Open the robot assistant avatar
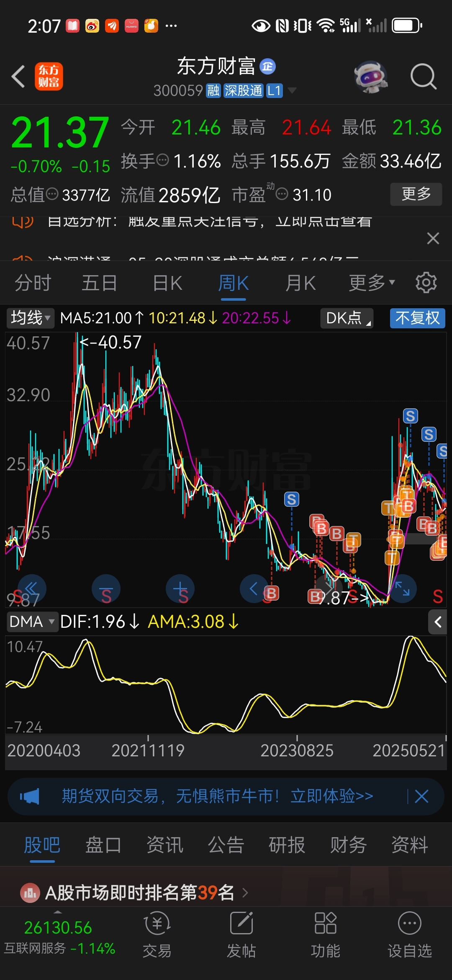The width and height of the screenshot is (452, 980). click(x=371, y=77)
